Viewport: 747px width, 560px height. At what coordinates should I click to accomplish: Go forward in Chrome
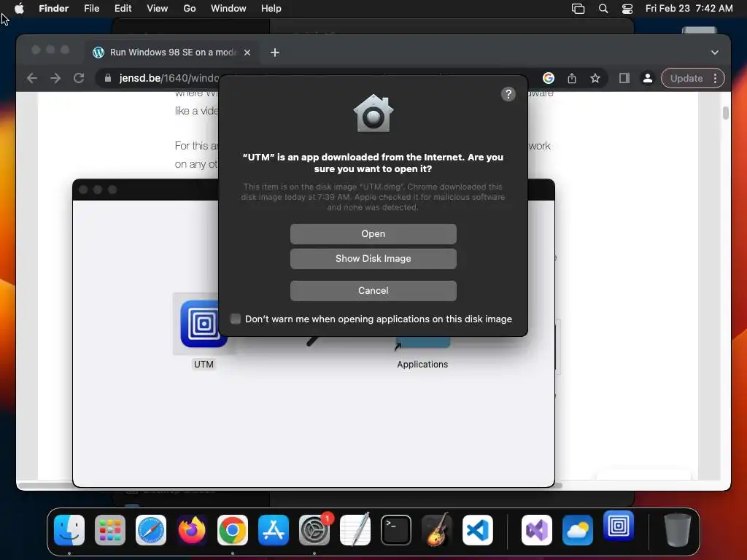(55, 78)
